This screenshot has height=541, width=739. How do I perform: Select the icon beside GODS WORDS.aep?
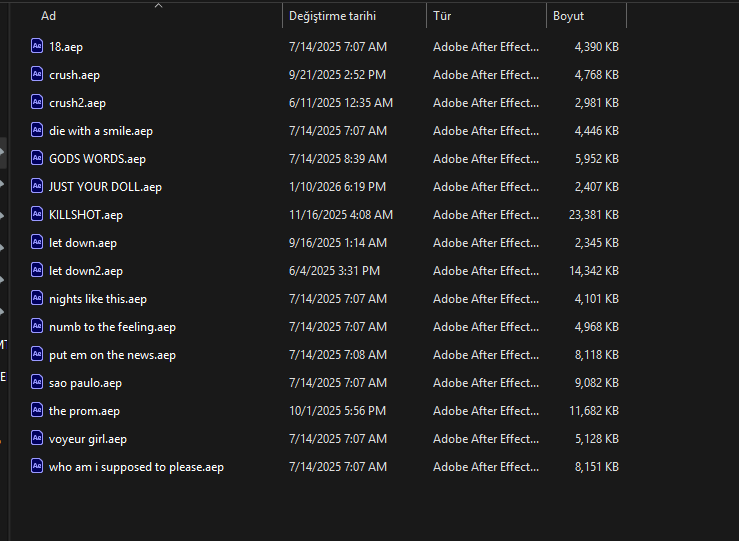pos(38,158)
